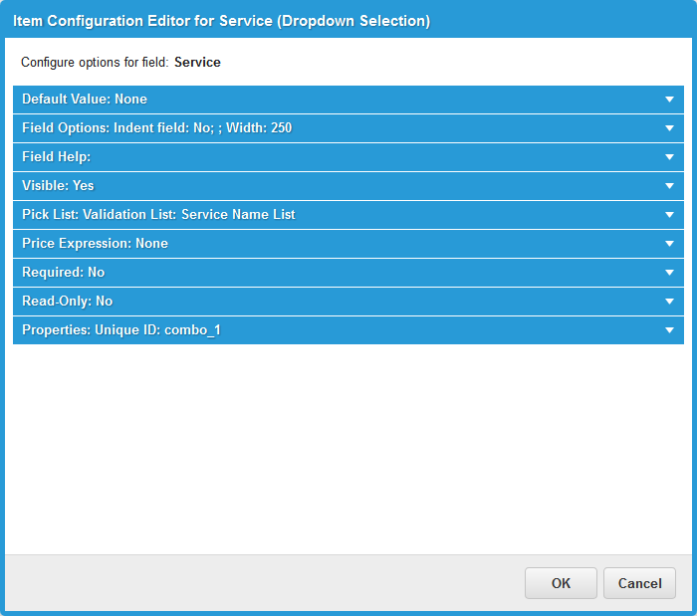The image size is (697, 616).
Task: Expand the 'Field Options: Indent field' section header
Action: point(156,128)
